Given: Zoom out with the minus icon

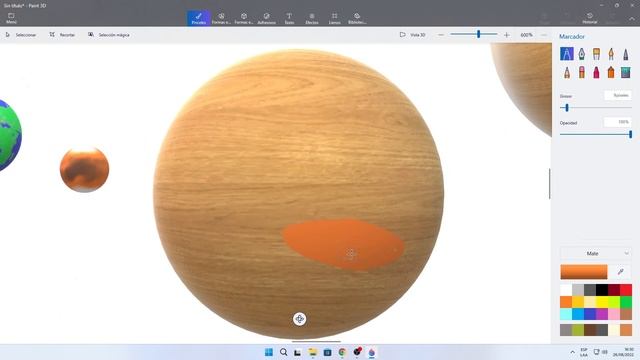Looking at the screenshot, I should [441, 35].
